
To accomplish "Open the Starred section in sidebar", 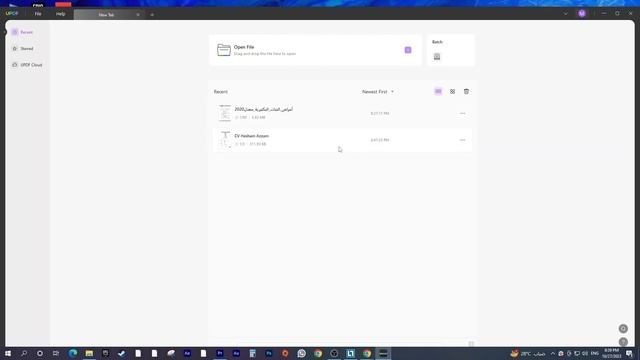I will pos(23,49).
